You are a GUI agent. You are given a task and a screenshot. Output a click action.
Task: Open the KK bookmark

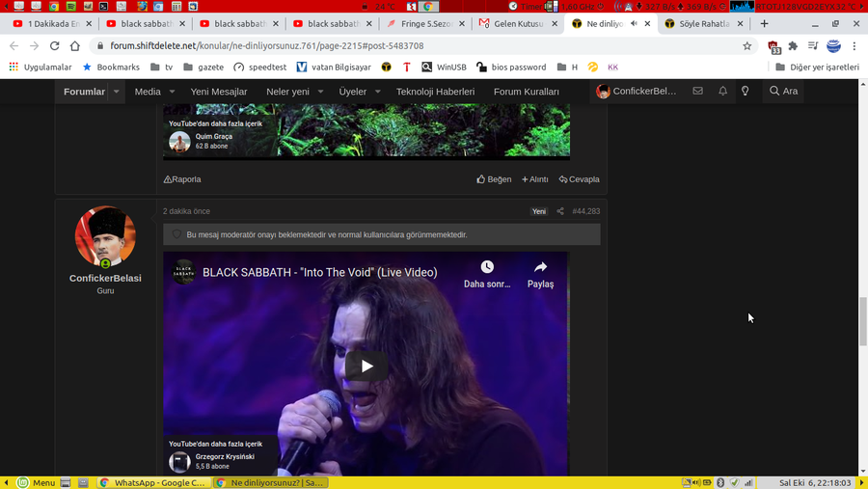click(x=612, y=67)
